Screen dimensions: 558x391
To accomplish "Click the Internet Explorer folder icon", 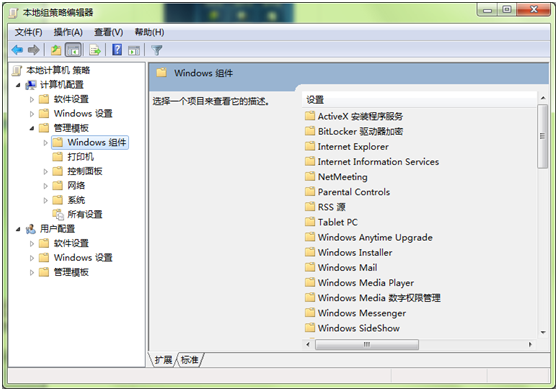I will coord(310,146).
